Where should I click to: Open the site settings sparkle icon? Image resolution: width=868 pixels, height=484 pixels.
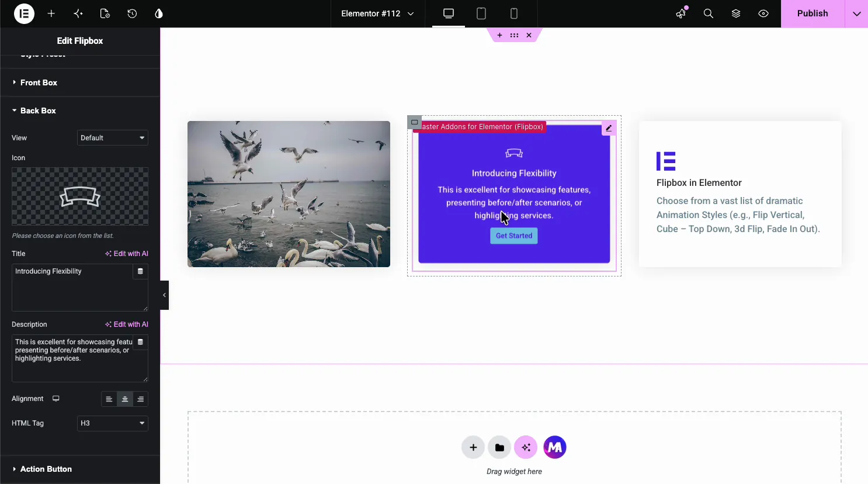[x=78, y=13]
